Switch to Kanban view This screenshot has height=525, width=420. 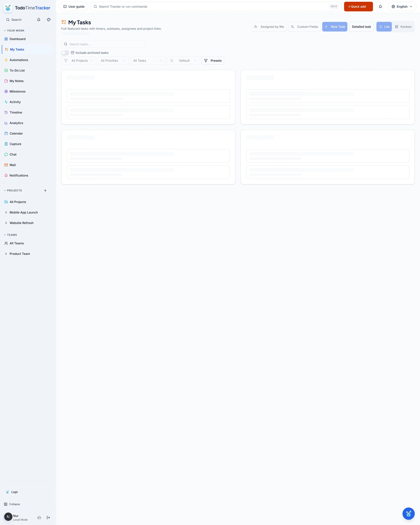click(403, 27)
